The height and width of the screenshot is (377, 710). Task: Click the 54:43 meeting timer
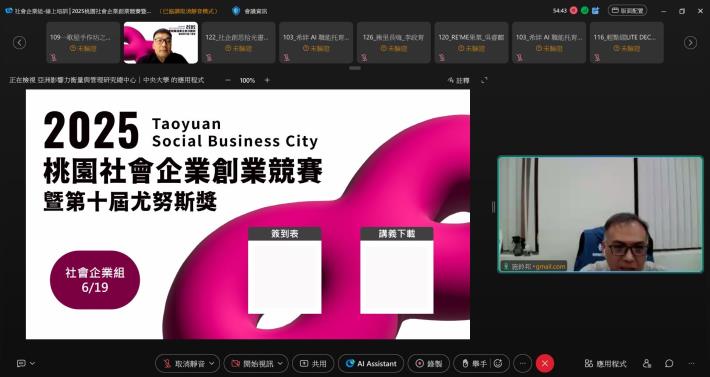pos(560,11)
